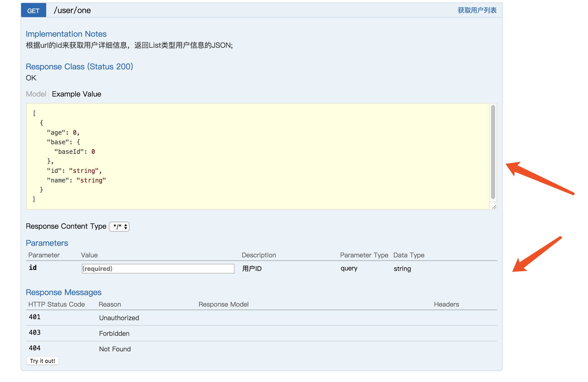Click the Parameters section heading
The image size is (588, 382).
click(x=47, y=243)
